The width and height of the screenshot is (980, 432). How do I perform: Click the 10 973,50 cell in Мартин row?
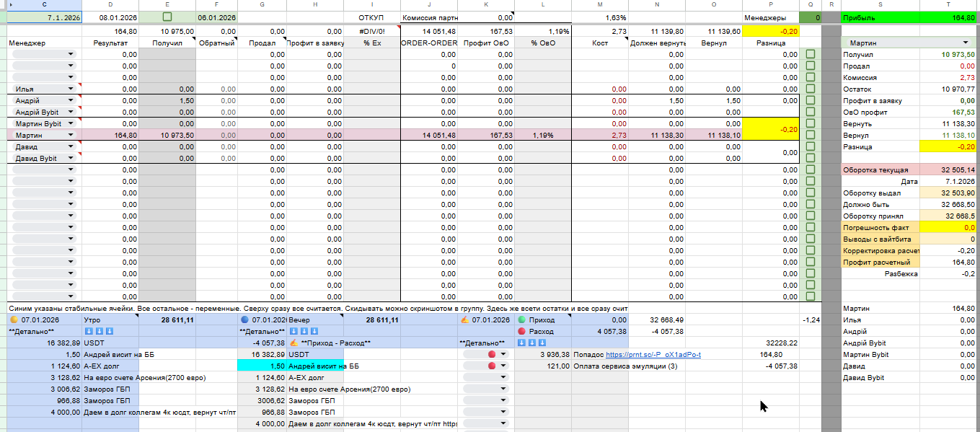point(167,136)
